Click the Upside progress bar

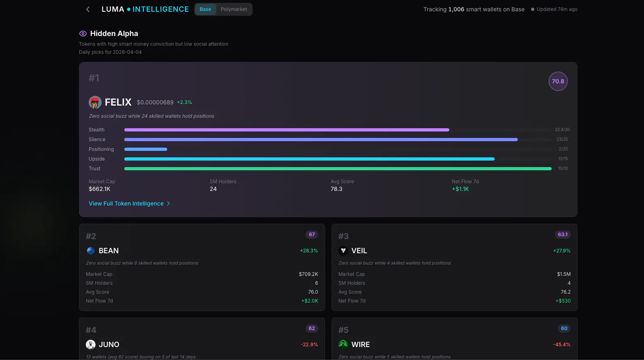click(338, 159)
